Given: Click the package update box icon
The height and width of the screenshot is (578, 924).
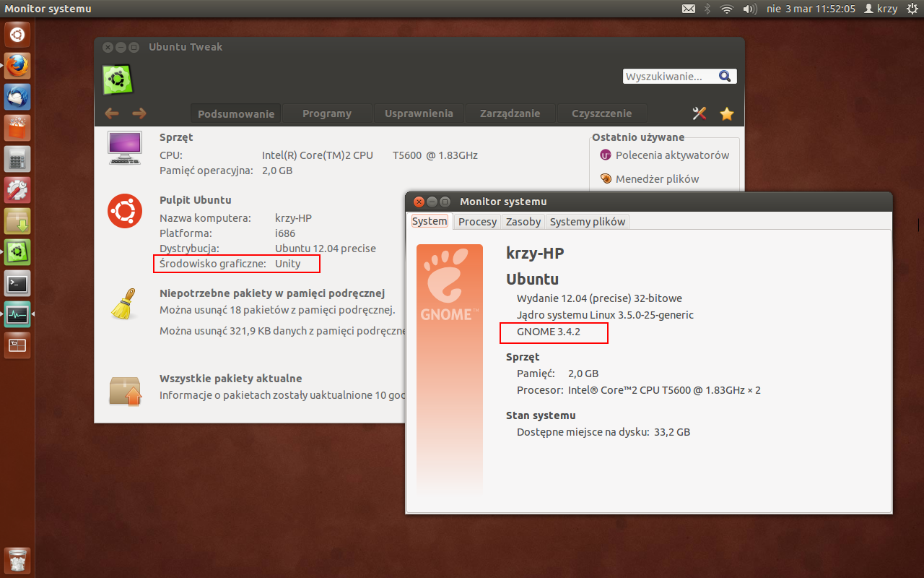Looking at the screenshot, I should click(x=125, y=391).
